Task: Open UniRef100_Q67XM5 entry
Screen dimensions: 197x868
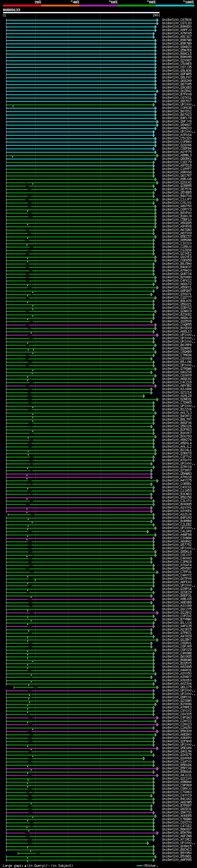Action: tap(176, 84)
